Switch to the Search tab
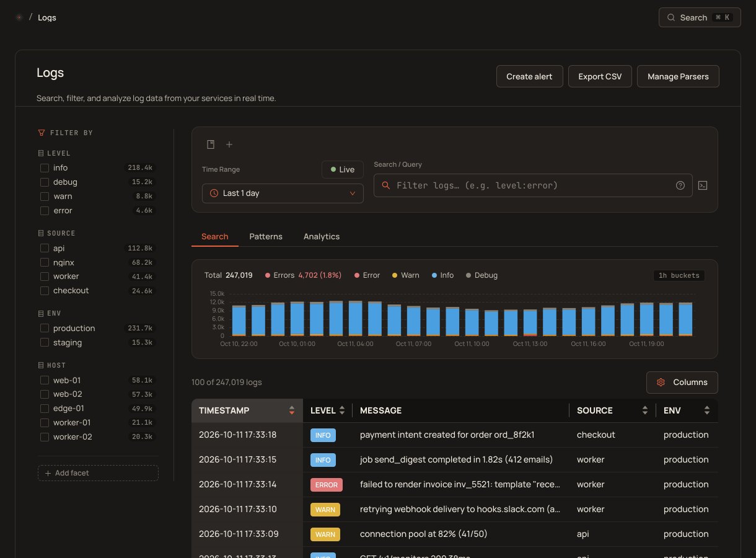 click(215, 237)
